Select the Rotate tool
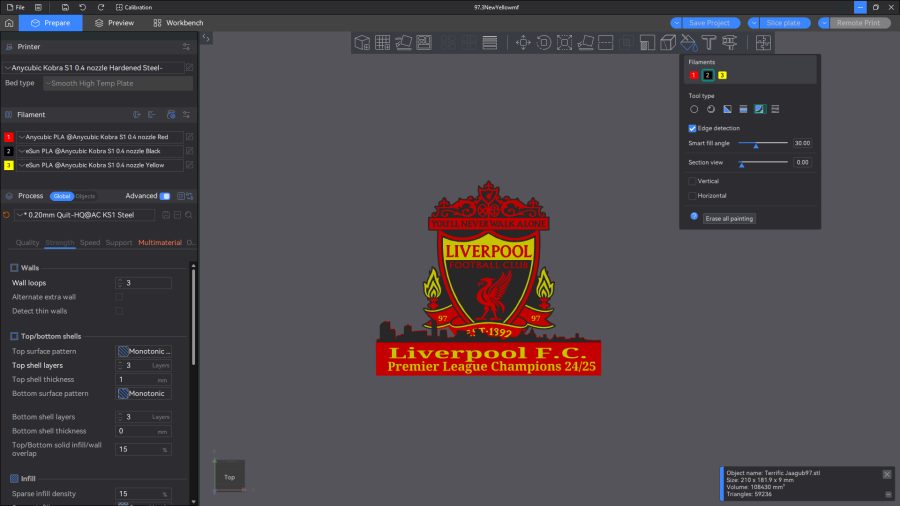The width and height of the screenshot is (900, 506). 544,42
